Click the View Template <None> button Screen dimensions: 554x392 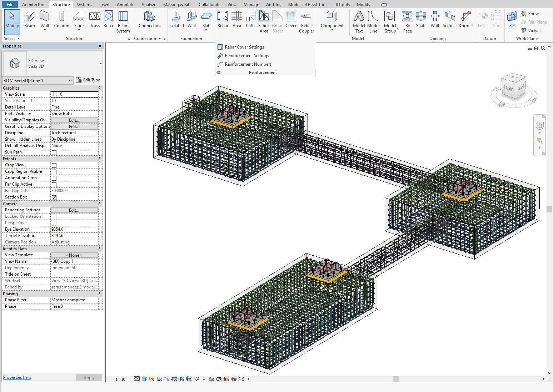[x=74, y=255]
